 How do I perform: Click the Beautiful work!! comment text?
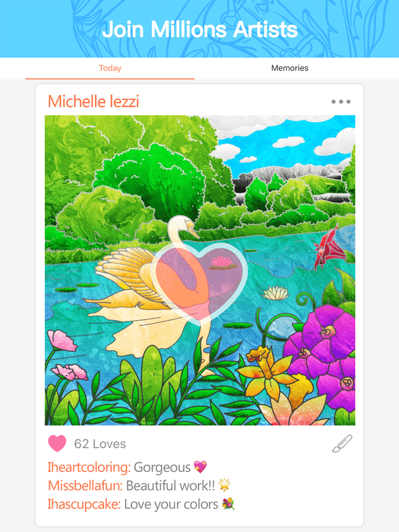pos(170,486)
